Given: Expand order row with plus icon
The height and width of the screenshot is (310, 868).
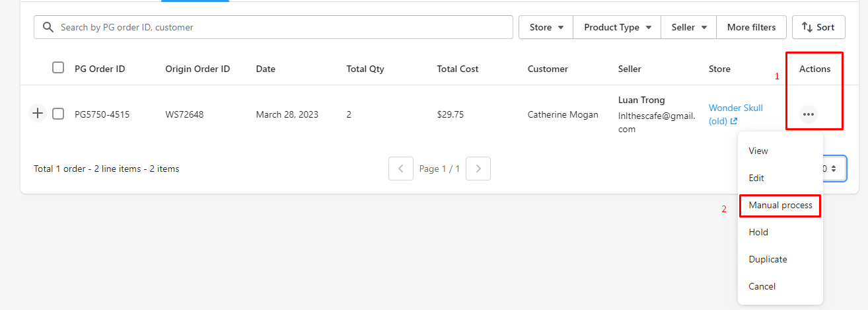Looking at the screenshot, I should pyautogui.click(x=38, y=114).
